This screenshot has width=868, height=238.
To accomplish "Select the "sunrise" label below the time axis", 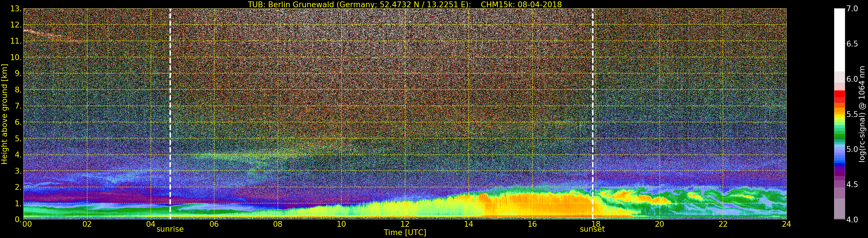I will [x=170, y=229].
